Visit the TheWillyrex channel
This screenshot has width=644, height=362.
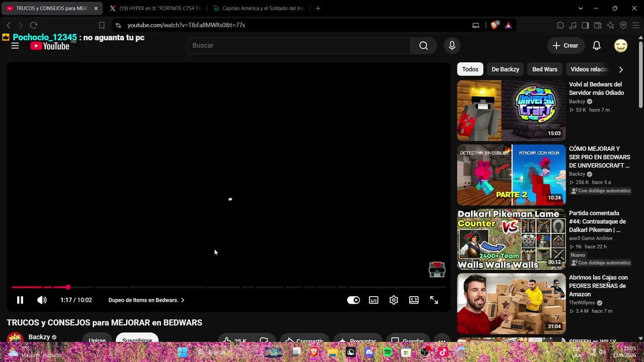click(582, 303)
